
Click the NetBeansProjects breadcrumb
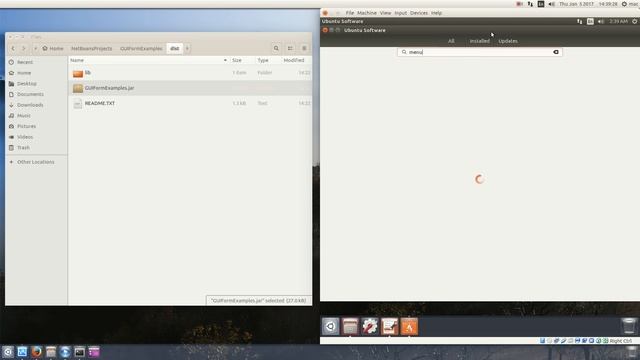click(91, 48)
